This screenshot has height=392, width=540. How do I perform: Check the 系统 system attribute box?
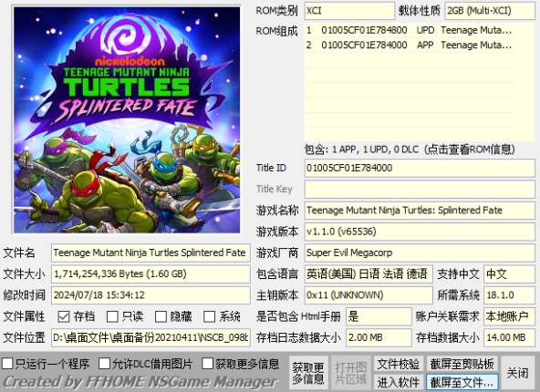click(x=209, y=316)
